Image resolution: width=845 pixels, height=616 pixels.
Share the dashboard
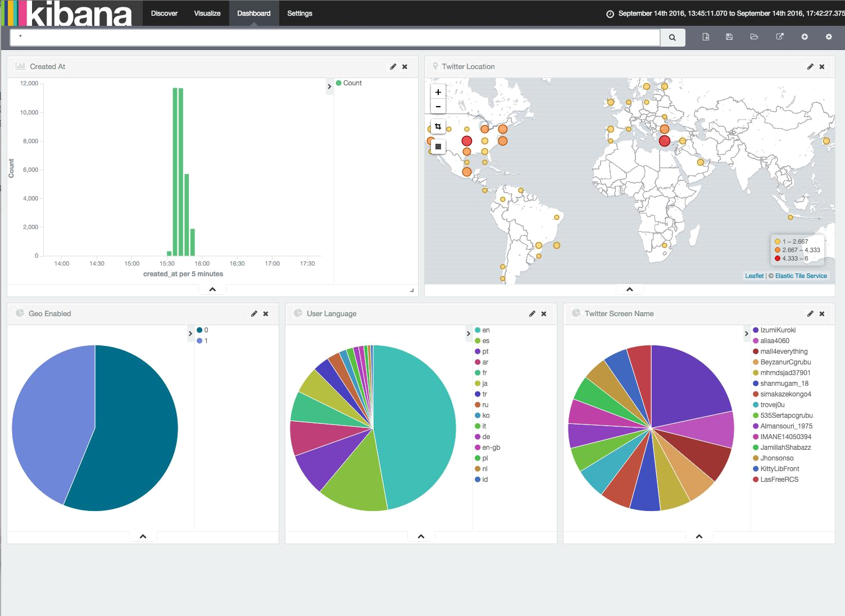click(x=780, y=36)
